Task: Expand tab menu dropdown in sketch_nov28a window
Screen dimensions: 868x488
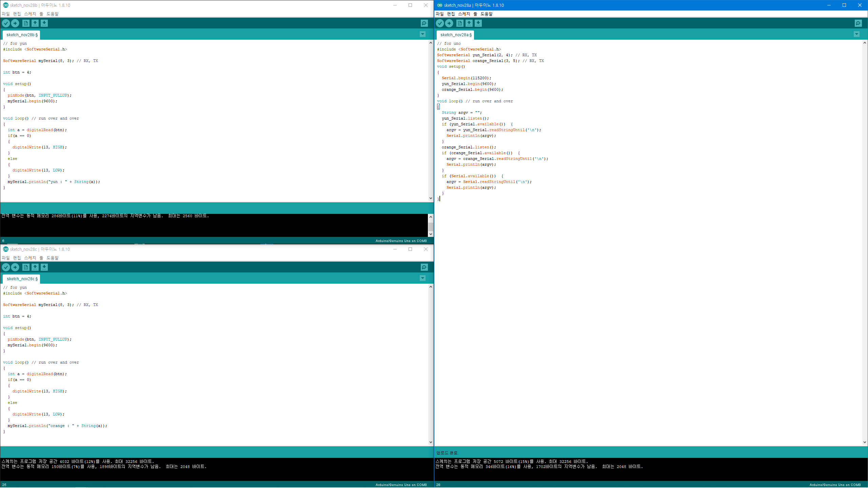Action: 856,34
